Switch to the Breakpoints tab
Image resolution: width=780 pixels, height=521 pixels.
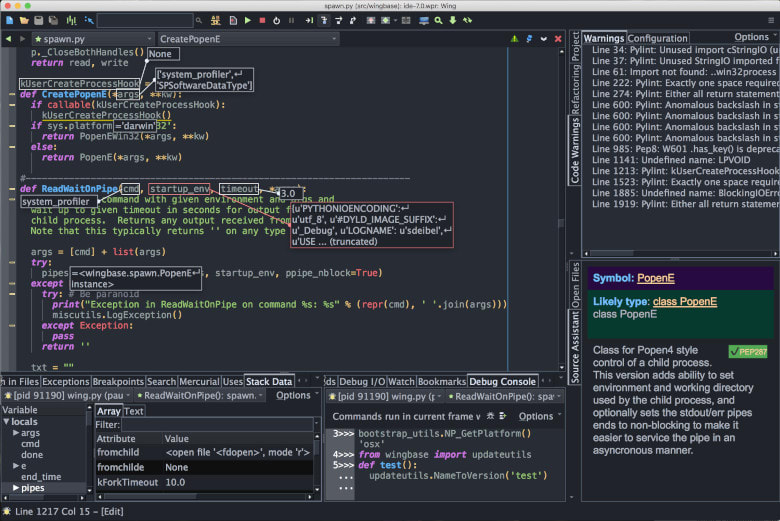coord(118,381)
